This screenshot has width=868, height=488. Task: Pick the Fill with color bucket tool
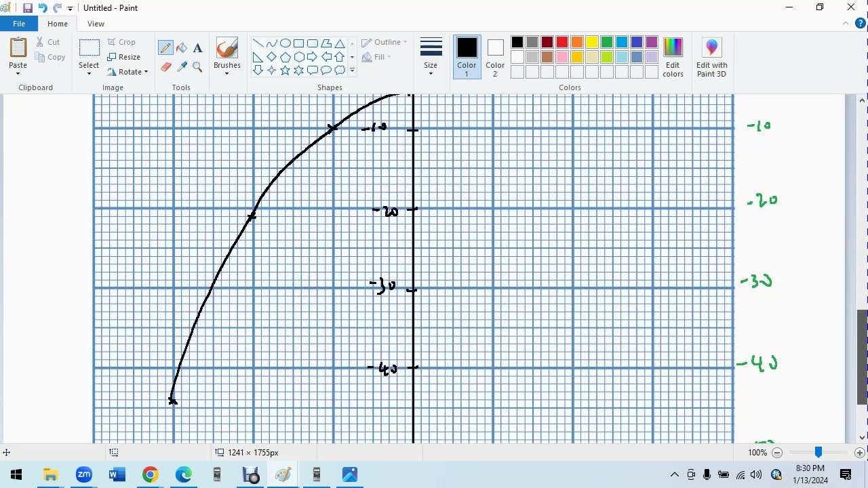(x=182, y=47)
